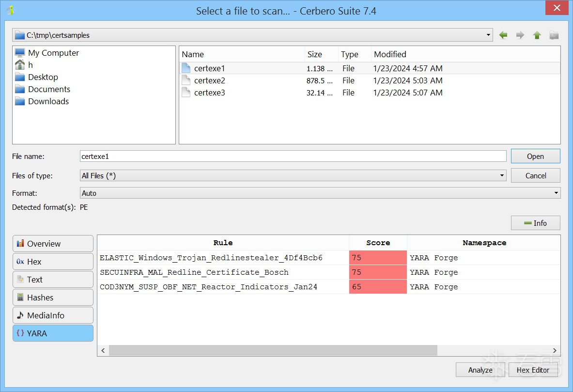
Task: Click the score 65 cell
Action: tap(378, 287)
